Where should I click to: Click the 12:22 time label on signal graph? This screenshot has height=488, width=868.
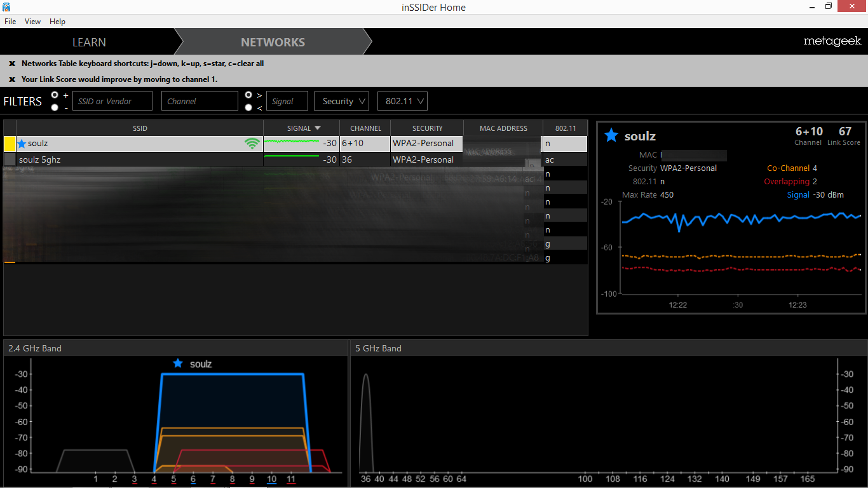pos(678,305)
